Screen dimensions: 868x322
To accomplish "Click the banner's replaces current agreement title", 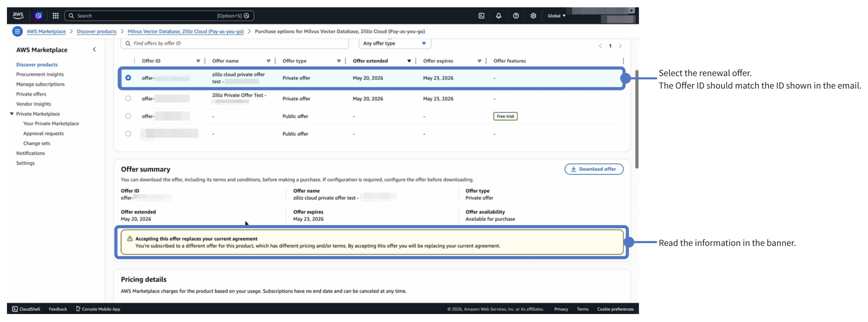I will click(196, 239).
